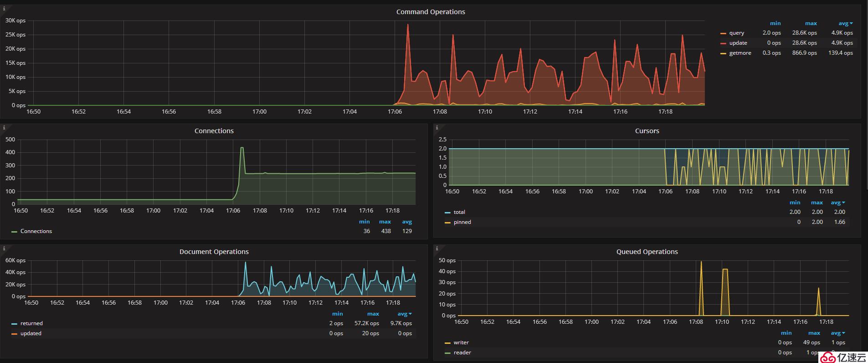This screenshot has height=363, width=868.
Task: Open the Document Operations panel title menu
Action: 214,252
